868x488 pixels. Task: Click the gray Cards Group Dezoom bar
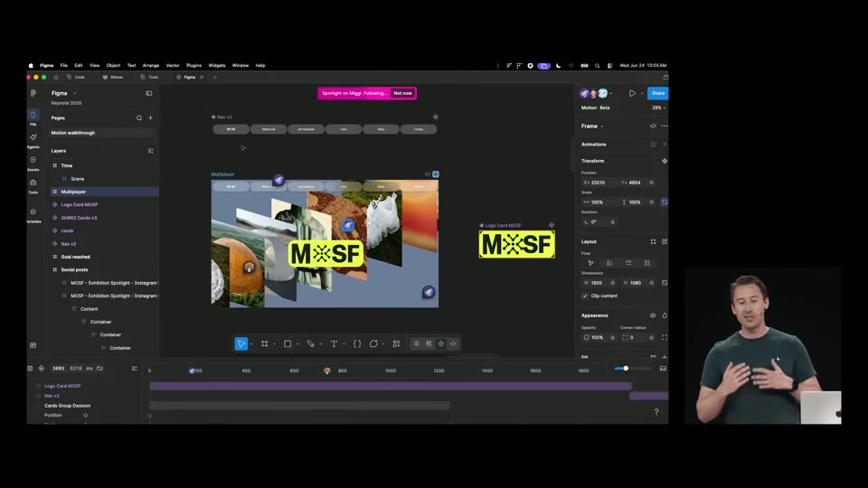(x=299, y=406)
